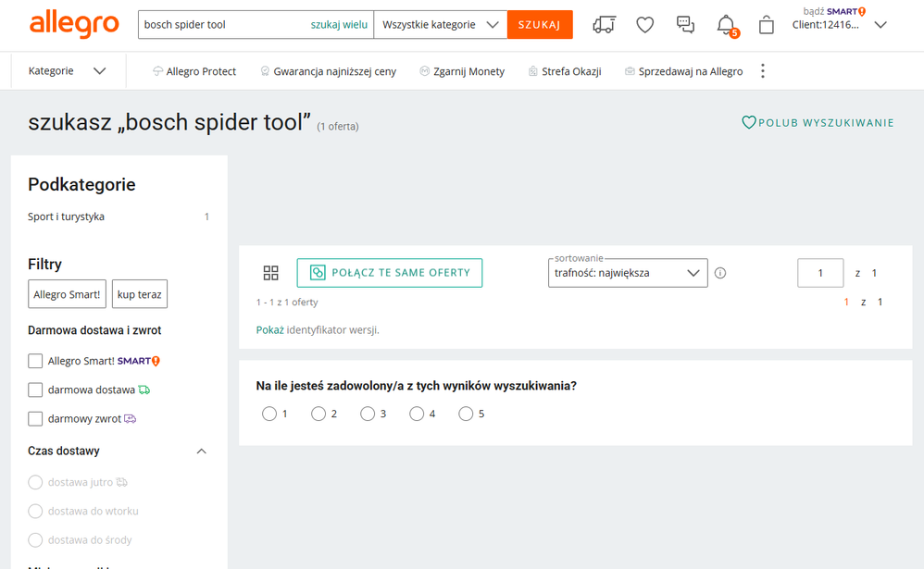
Task: Click the Zgarnij Monety coin icon
Action: click(x=424, y=71)
